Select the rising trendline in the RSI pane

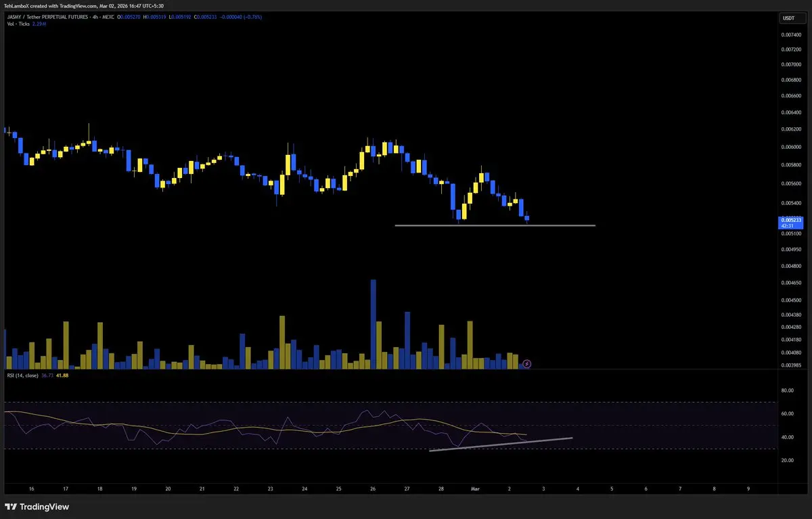point(501,444)
